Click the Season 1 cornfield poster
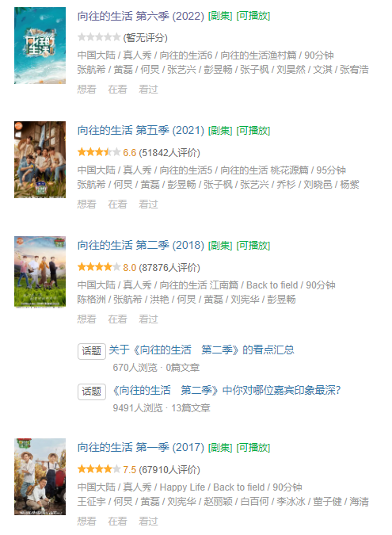Viewport: 392px width, 535px height. click(40, 476)
